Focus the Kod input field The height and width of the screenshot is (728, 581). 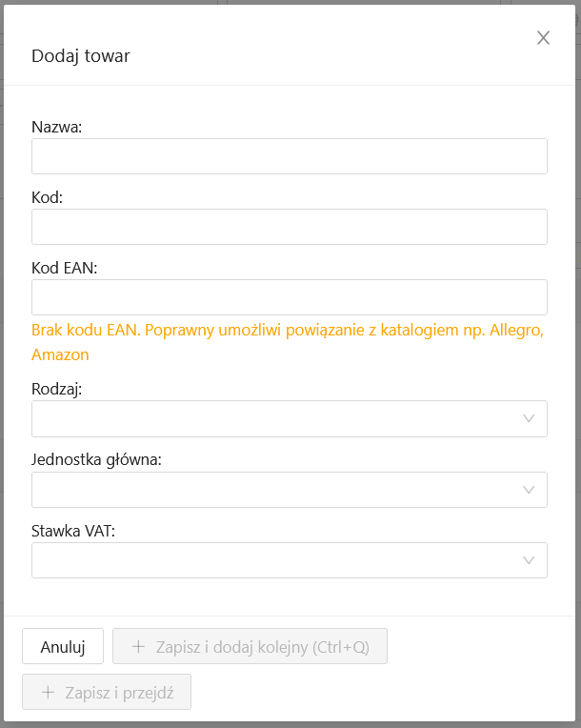[289, 227]
